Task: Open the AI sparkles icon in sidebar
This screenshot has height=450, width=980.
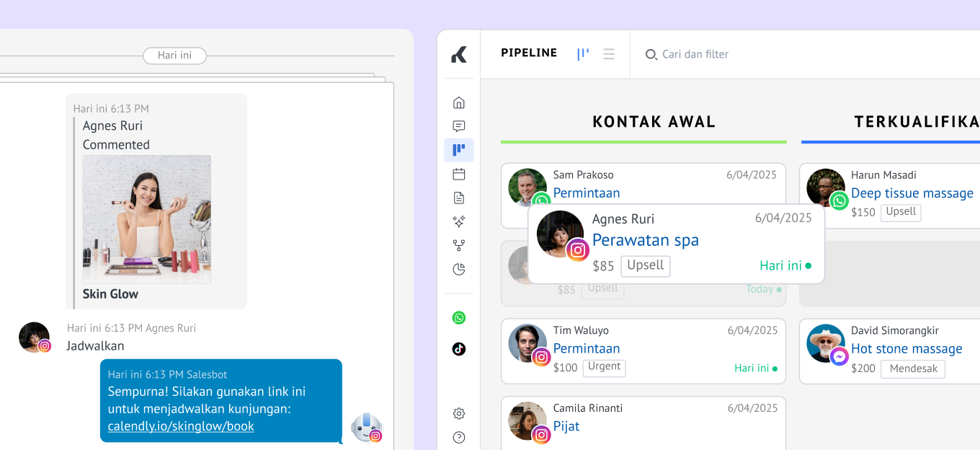Action: click(x=459, y=221)
